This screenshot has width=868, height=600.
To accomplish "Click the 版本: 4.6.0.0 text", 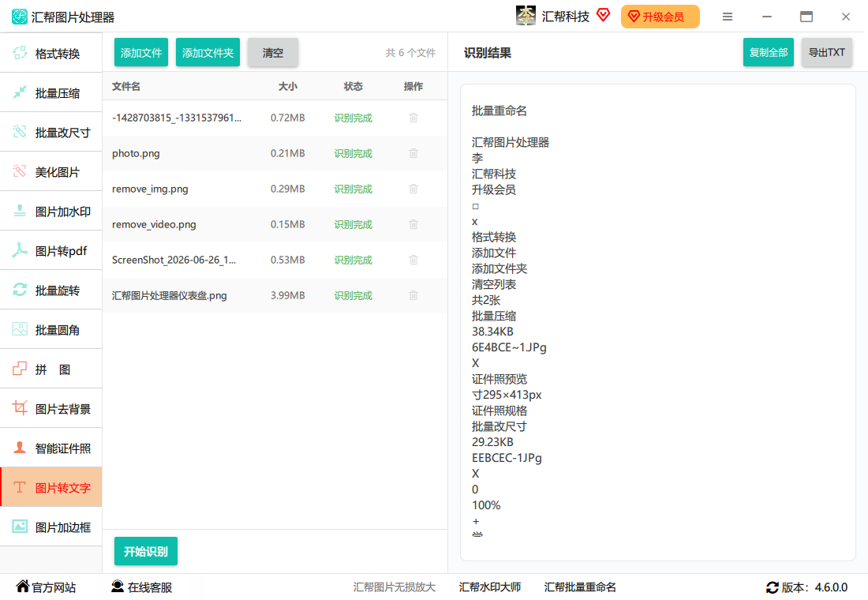I will coord(814,587).
